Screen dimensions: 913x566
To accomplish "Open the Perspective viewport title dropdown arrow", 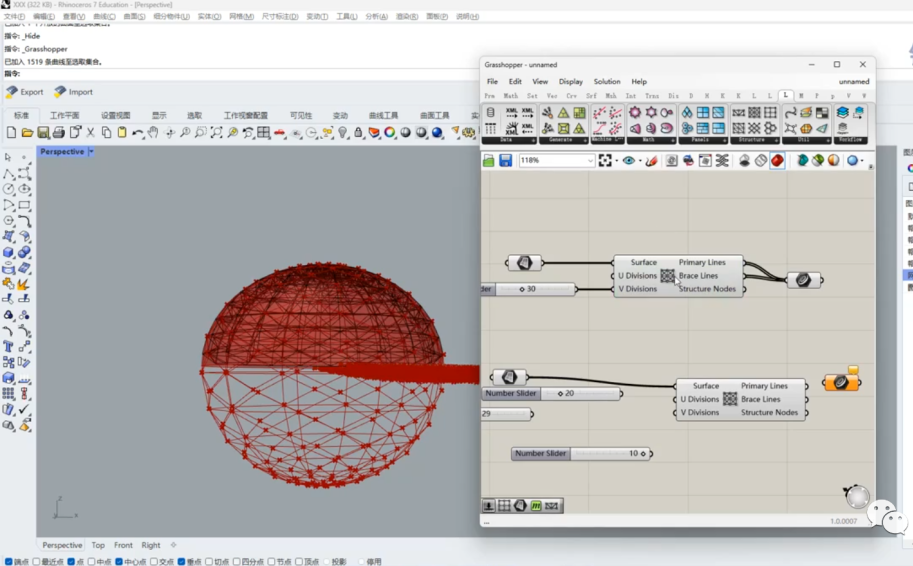I will [91, 152].
